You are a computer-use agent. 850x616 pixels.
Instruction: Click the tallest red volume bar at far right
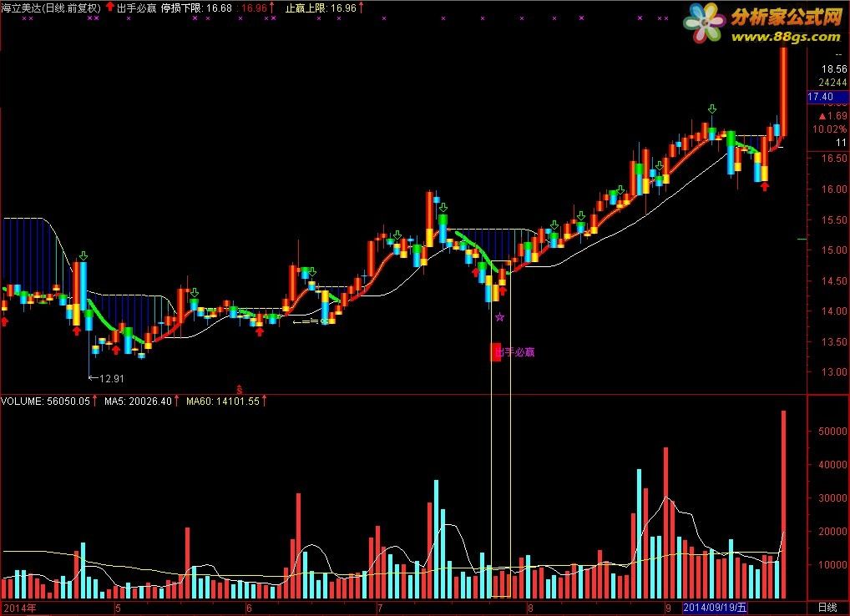tap(783, 504)
